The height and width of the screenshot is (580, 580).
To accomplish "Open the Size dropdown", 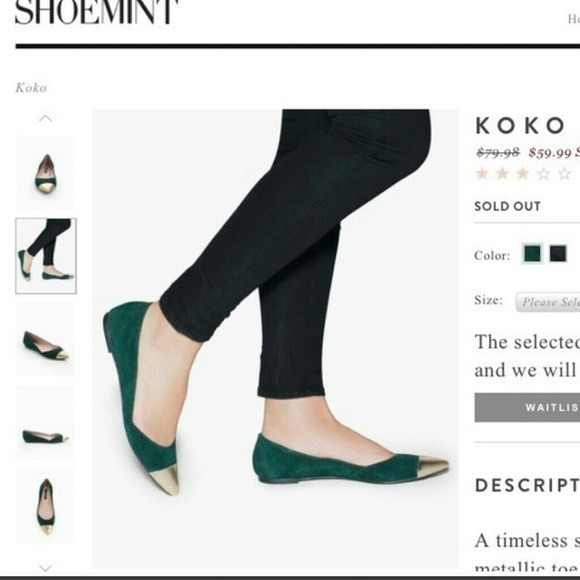I will click(x=548, y=302).
